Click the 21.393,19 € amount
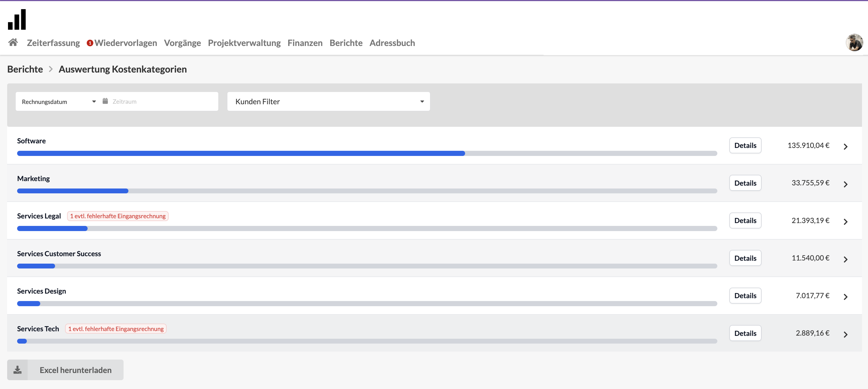Image resolution: width=868 pixels, height=389 pixels. tap(810, 220)
